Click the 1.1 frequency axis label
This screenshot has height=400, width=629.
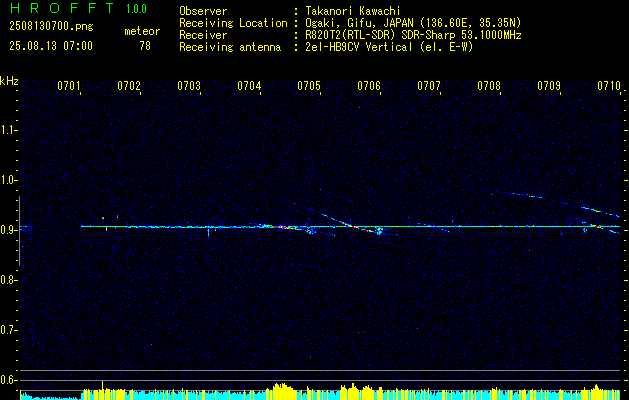point(8,130)
